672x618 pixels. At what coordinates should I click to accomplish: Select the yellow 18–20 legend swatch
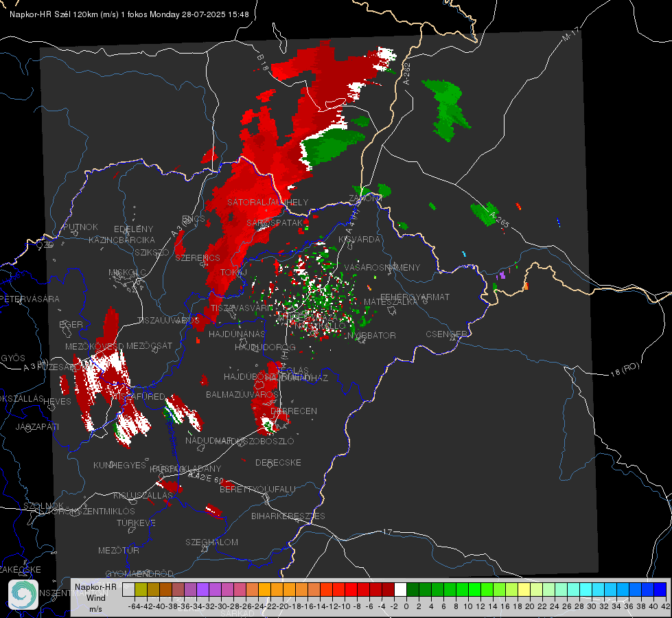point(524,589)
